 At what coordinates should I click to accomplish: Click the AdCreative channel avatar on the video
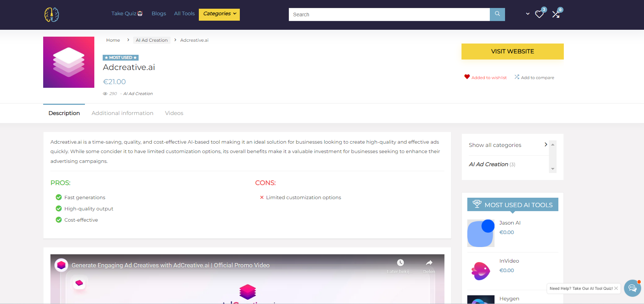61,265
